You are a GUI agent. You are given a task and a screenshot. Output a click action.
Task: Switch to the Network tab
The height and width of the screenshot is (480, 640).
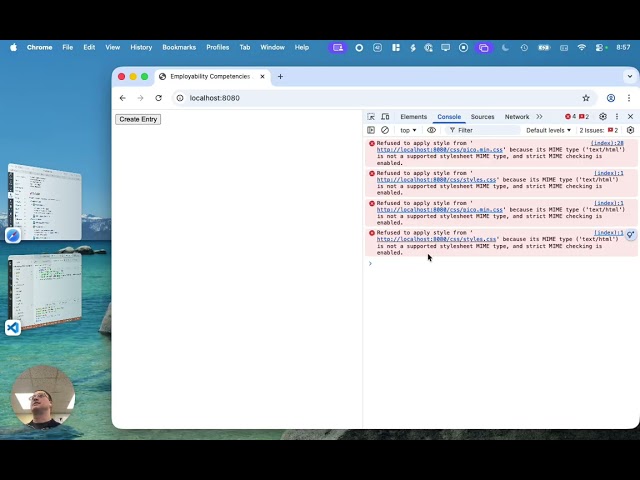tap(517, 117)
